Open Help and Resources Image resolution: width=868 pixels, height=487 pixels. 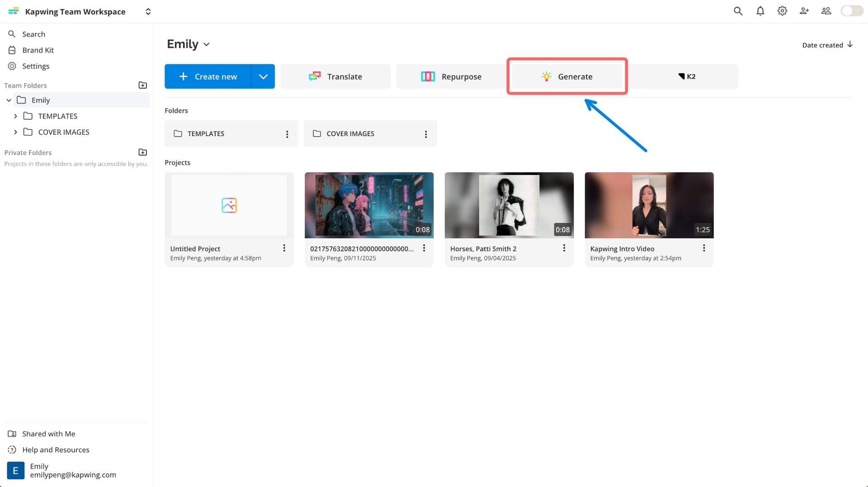tap(56, 449)
